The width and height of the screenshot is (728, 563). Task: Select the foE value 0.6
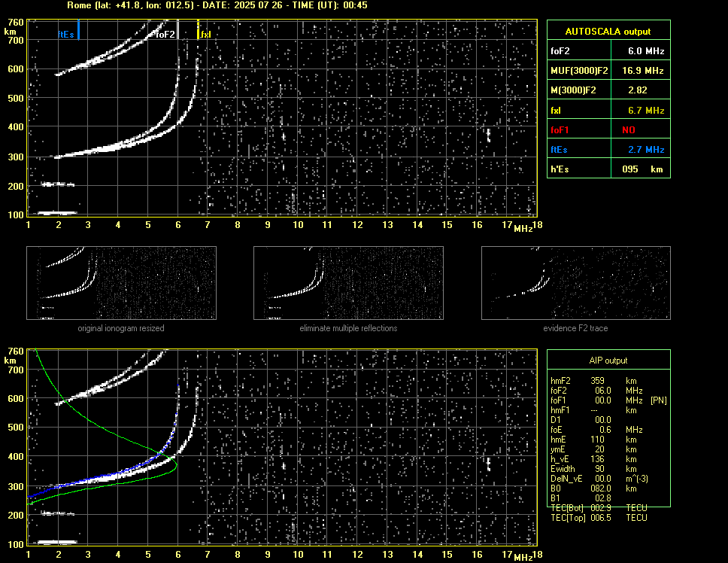(605, 430)
